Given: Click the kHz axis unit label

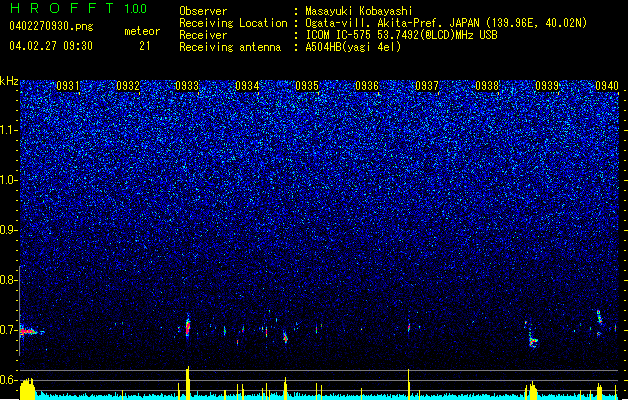Looking at the screenshot, I should (9, 81).
